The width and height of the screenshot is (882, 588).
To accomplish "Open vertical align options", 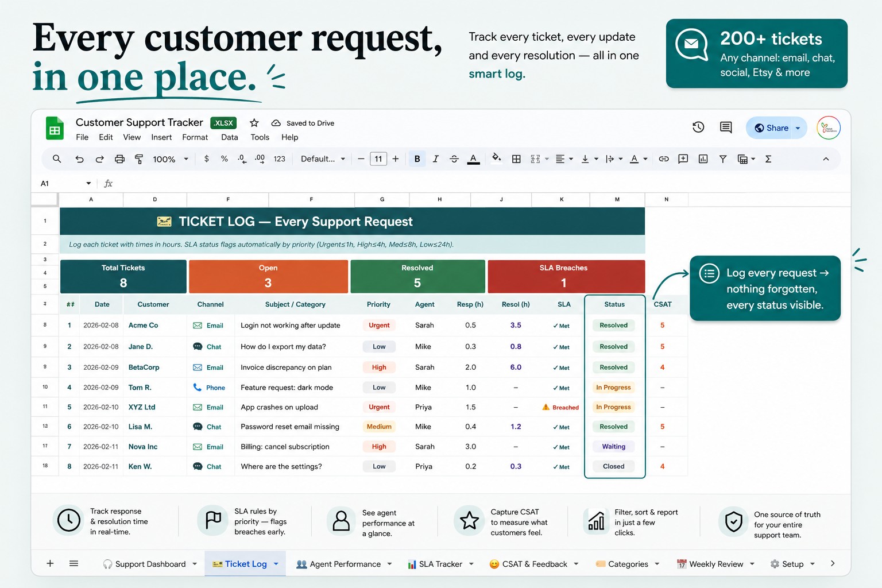I will 590,159.
